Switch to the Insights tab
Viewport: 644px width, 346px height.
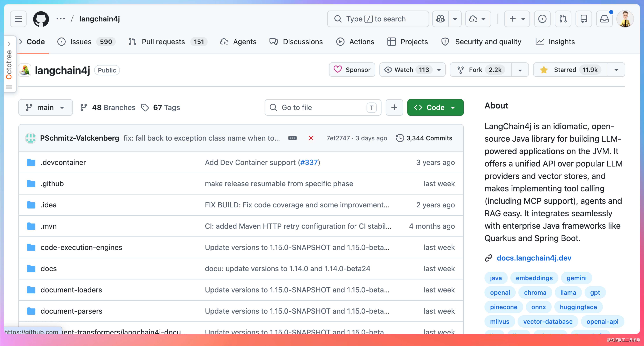click(555, 42)
